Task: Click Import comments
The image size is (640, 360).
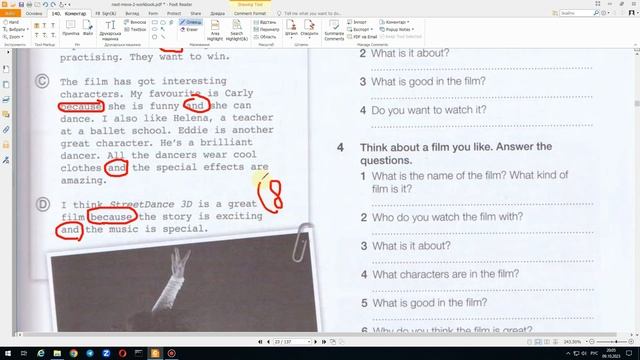Action: (357, 22)
